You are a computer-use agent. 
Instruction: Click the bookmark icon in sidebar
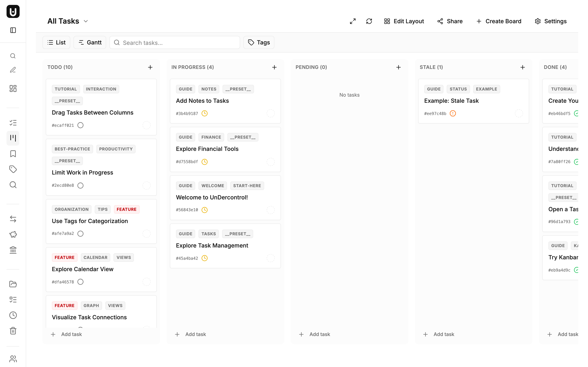[x=13, y=154]
